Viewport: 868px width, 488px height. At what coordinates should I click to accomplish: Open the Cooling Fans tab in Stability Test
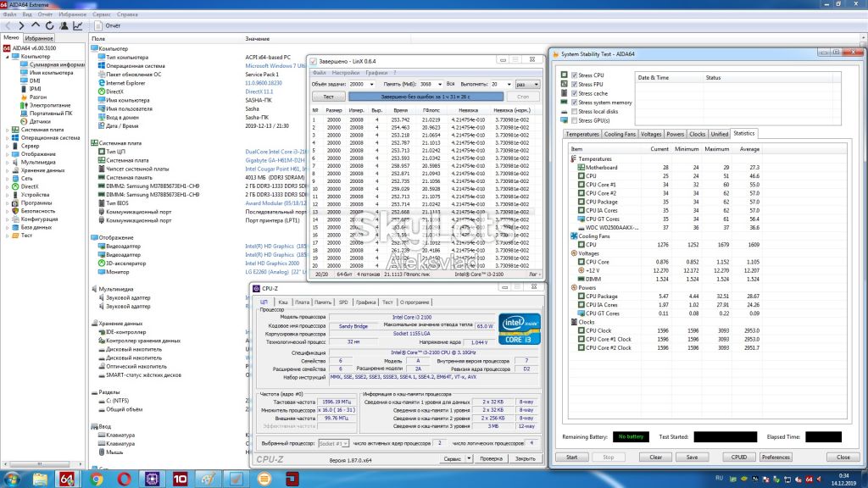click(x=620, y=134)
